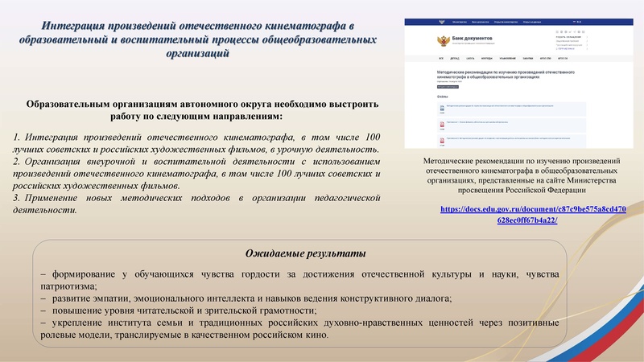Viewport: 644px width, 362px height.
Task: Open the third attached file link
Action: [508, 138]
